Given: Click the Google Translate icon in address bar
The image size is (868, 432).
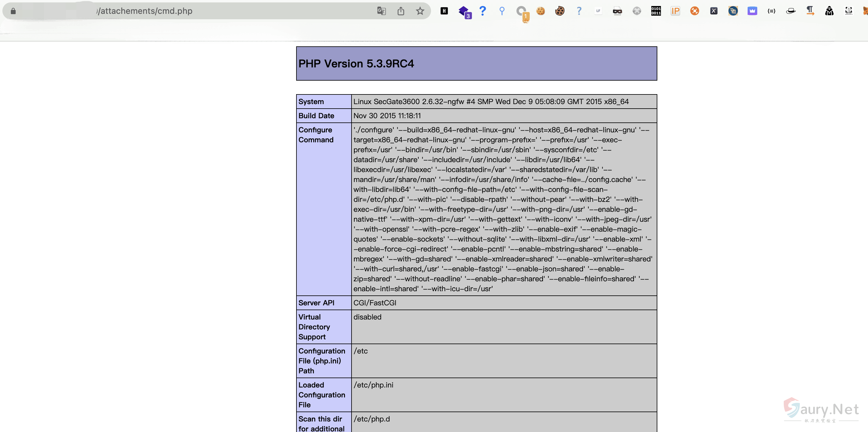Looking at the screenshot, I should tap(381, 11).
